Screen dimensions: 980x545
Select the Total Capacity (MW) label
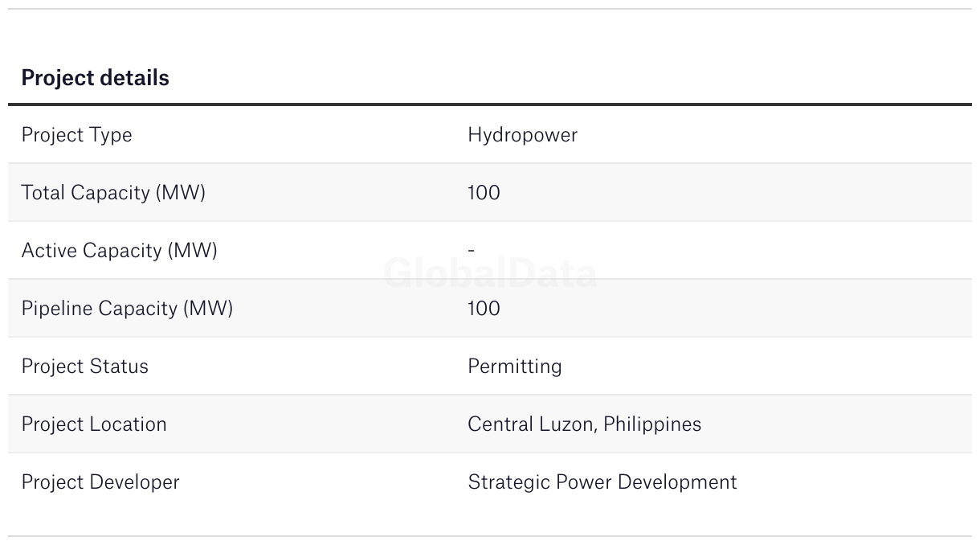[113, 193]
